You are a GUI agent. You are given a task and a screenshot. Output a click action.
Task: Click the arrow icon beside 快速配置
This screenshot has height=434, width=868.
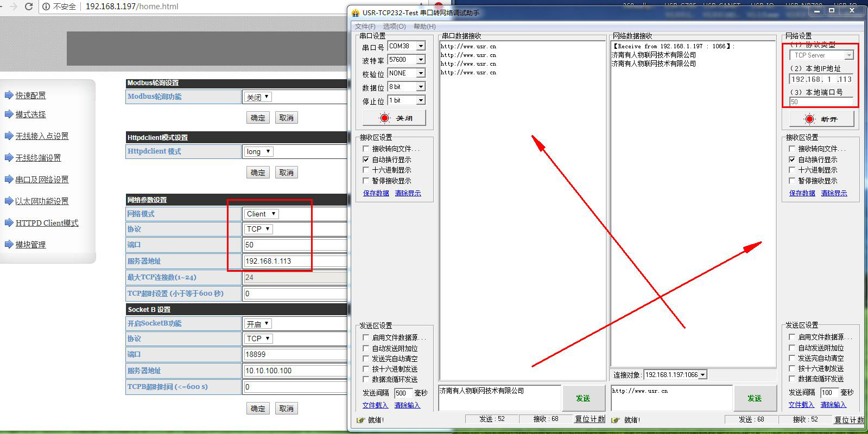9,95
